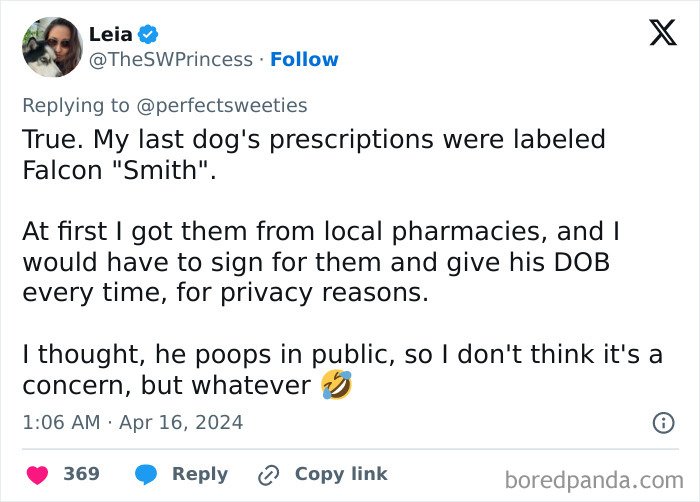Follow the TheSWPrincess account
Viewport: 700px width, 502px height.
pyautogui.click(x=304, y=60)
